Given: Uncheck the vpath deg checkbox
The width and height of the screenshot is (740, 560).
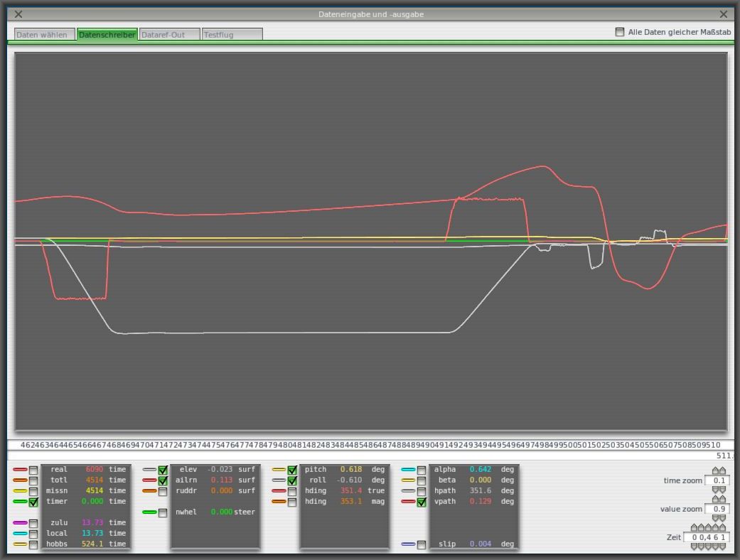Looking at the screenshot, I should [x=422, y=502].
